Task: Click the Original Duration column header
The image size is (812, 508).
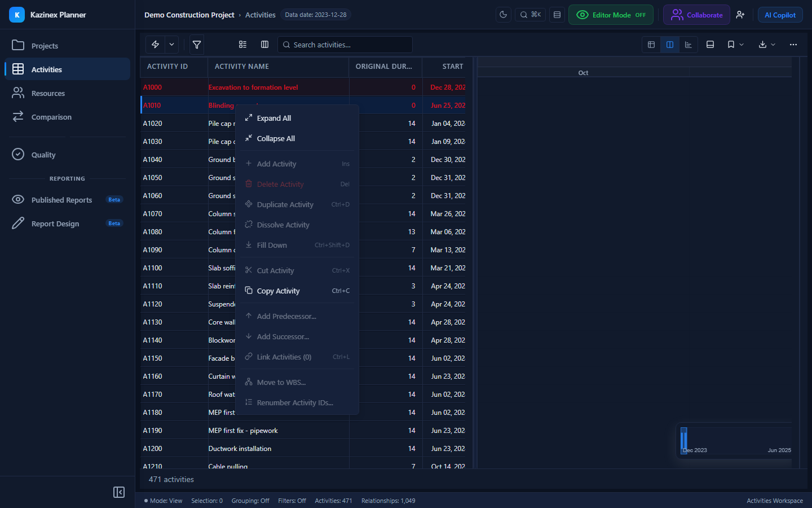Action: coord(386,67)
